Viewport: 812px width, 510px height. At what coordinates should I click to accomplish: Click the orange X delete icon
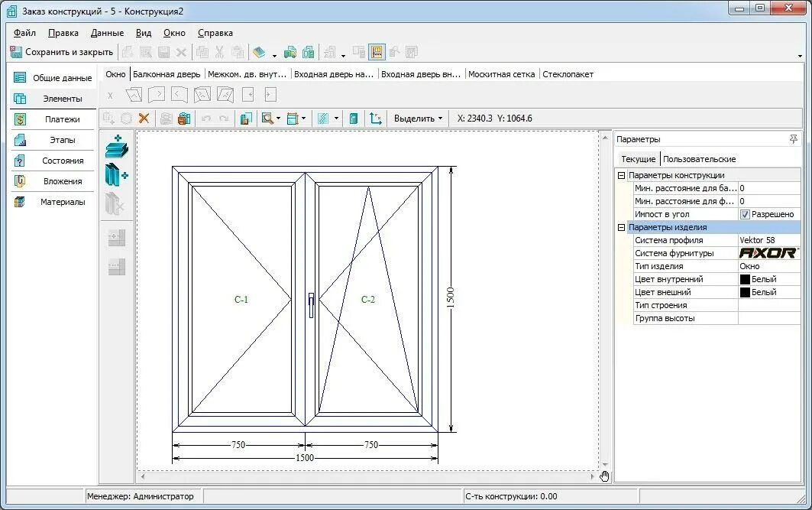144,119
